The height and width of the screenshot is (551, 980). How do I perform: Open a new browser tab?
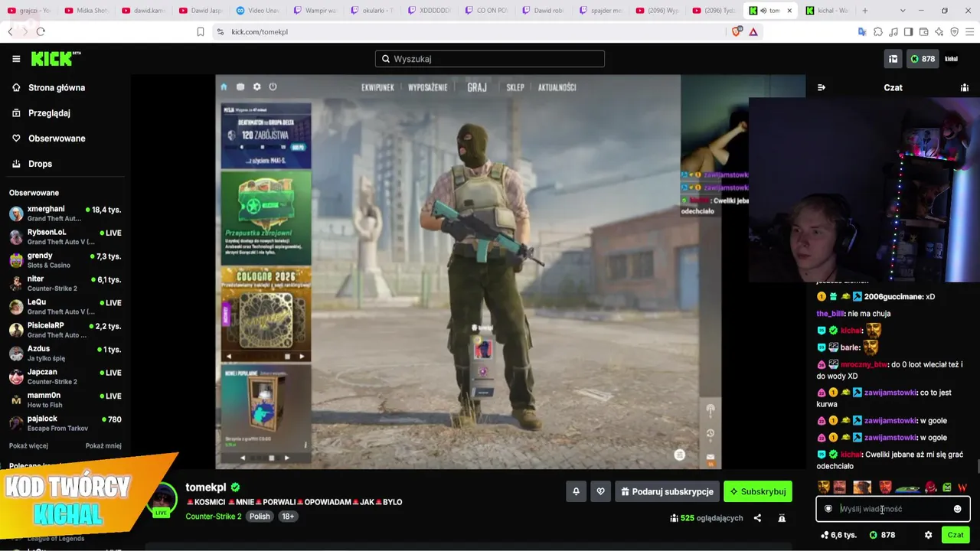[865, 11]
